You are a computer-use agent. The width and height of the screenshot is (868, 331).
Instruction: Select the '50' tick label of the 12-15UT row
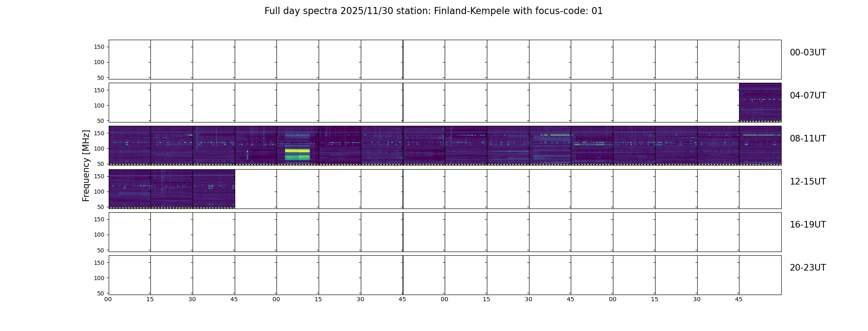point(101,207)
